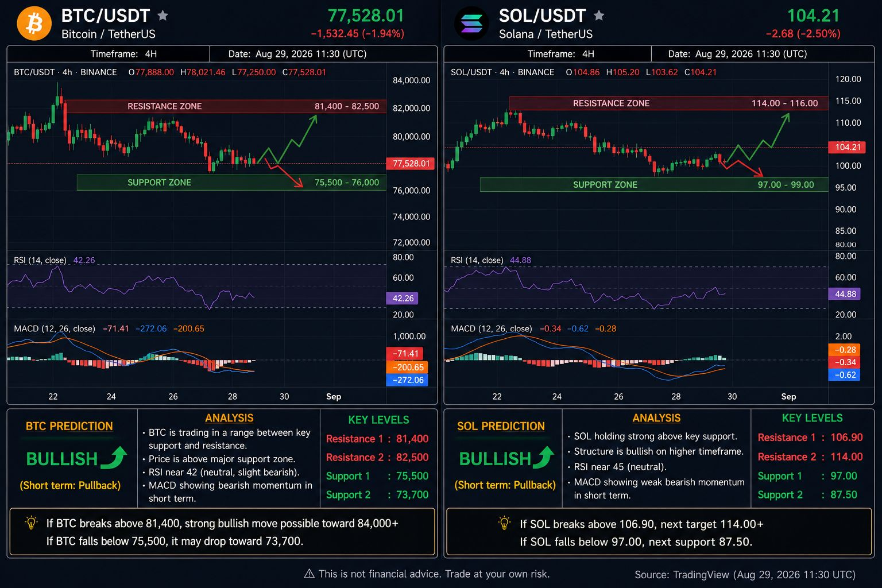The height and width of the screenshot is (588, 882).
Task: Select Support 1 : 75,500 row
Action: pyautogui.click(x=377, y=476)
